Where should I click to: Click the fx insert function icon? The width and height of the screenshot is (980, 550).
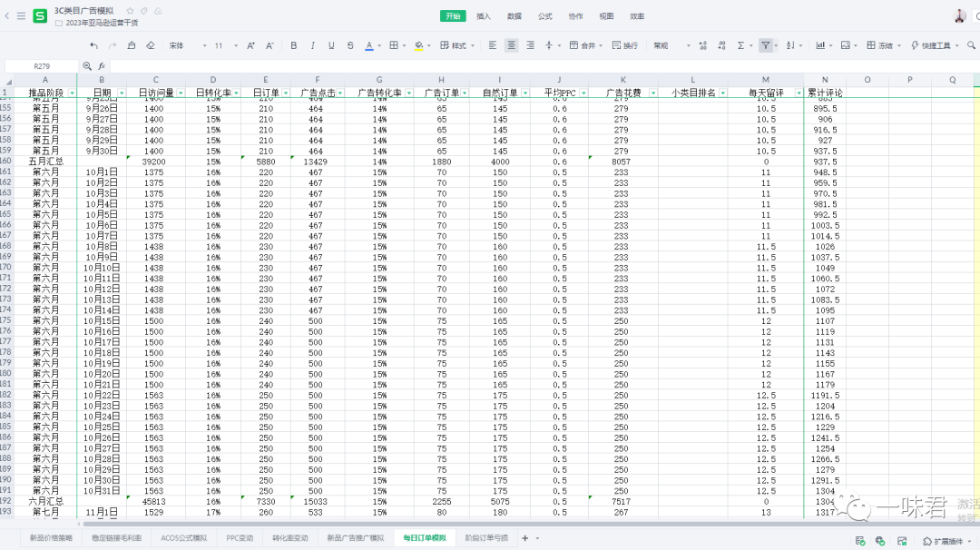[102, 66]
